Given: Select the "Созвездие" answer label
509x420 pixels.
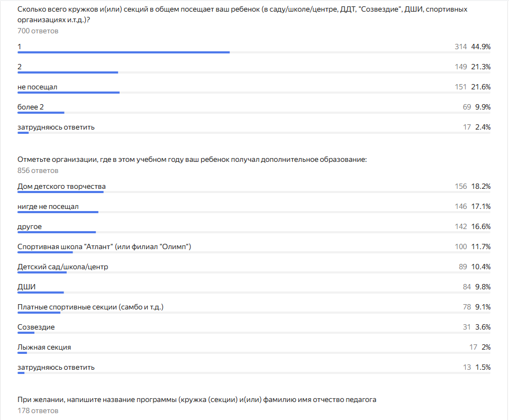Looking at the screenshot, I should point(36,327).
